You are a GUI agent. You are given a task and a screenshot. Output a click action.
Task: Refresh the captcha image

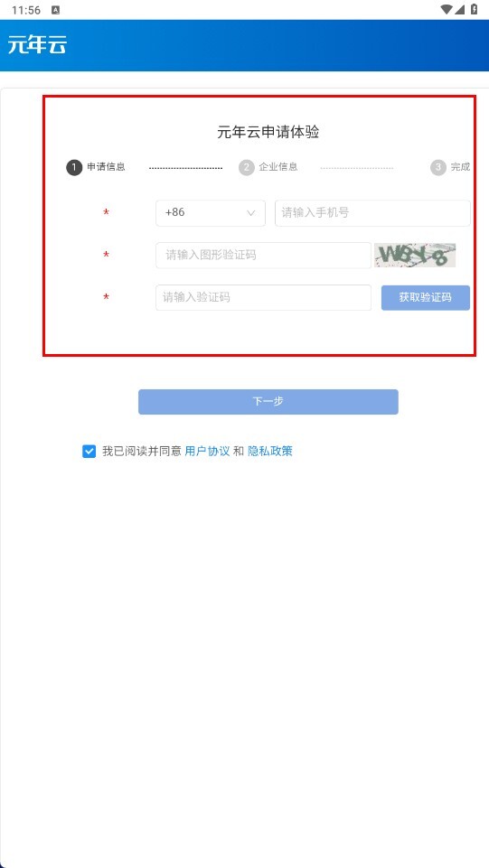click(x=415, y=256)
